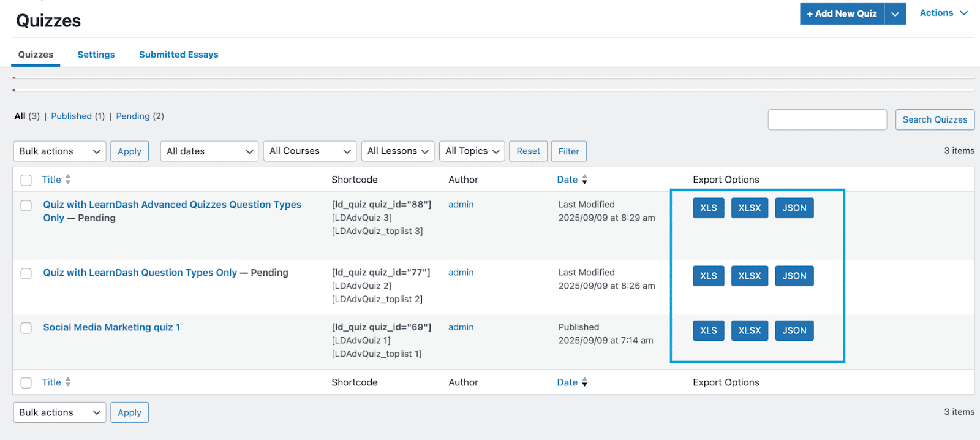980x440 pixels.
Task: Switch to the Quizzes tab
Action: point(36,55)
